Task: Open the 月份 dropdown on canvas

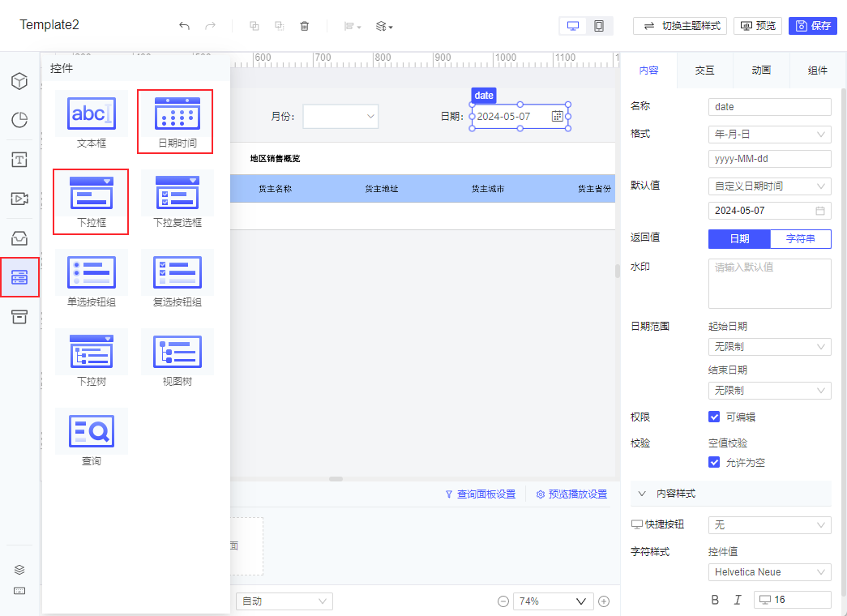Action: pyautogui.click(x=340, y=116)
